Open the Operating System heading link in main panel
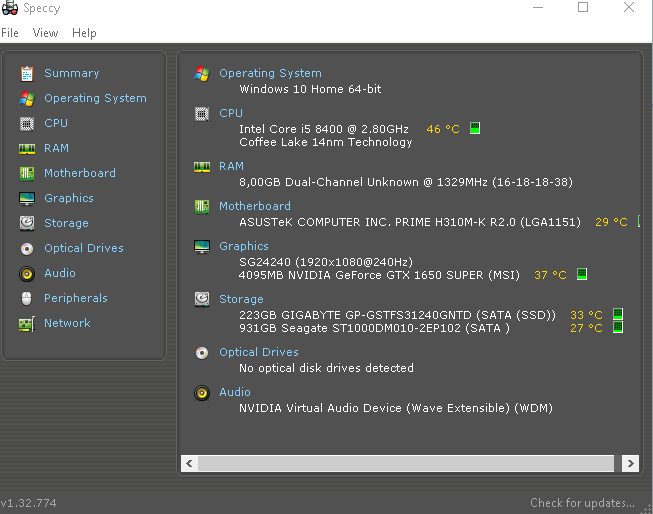Image resolution: width=653 pixels, height=514 pixels. (270, 73)
